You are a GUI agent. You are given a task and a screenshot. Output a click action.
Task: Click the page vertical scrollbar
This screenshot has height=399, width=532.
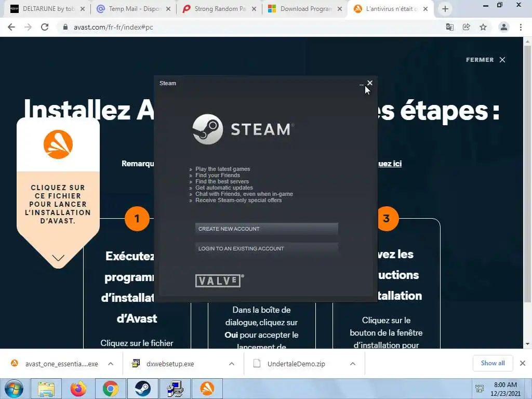(x=527, y=173)
